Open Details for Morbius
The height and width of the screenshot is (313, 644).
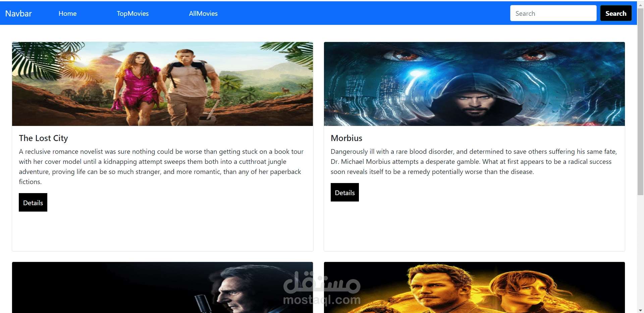(x=344, y=192)
